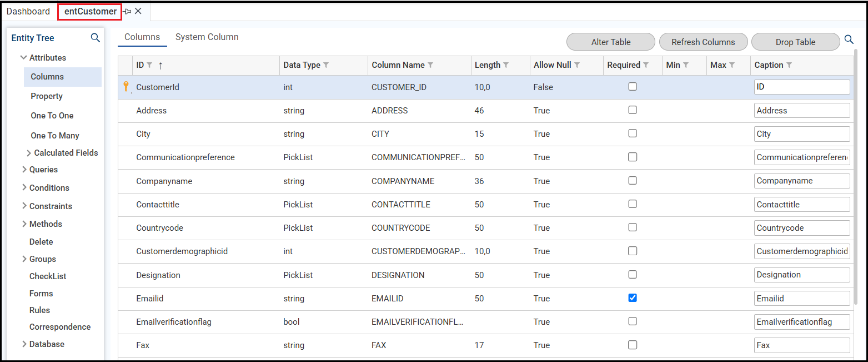Click the Caption column filter icon
This screenshot has width=868, height=362.
[x=789, y=65]
